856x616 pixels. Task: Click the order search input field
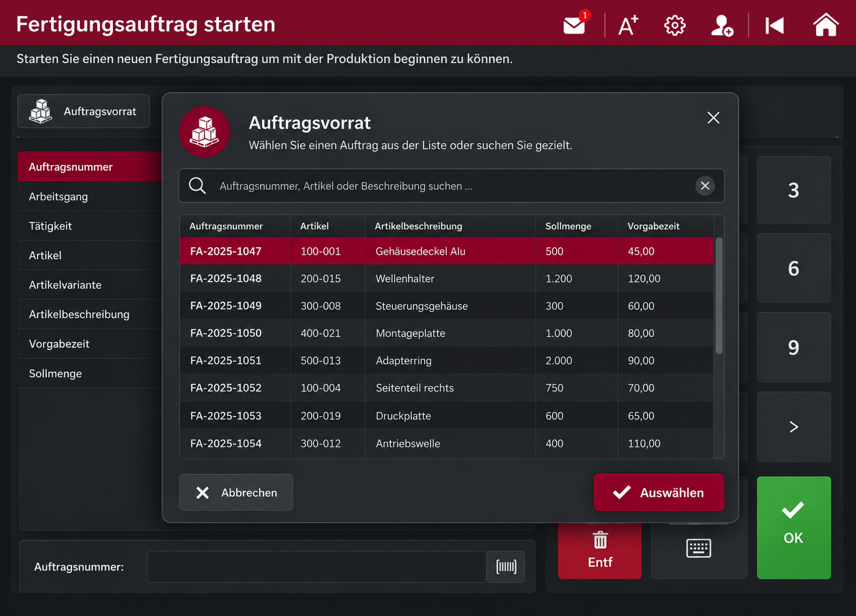[x=452, y=186]
